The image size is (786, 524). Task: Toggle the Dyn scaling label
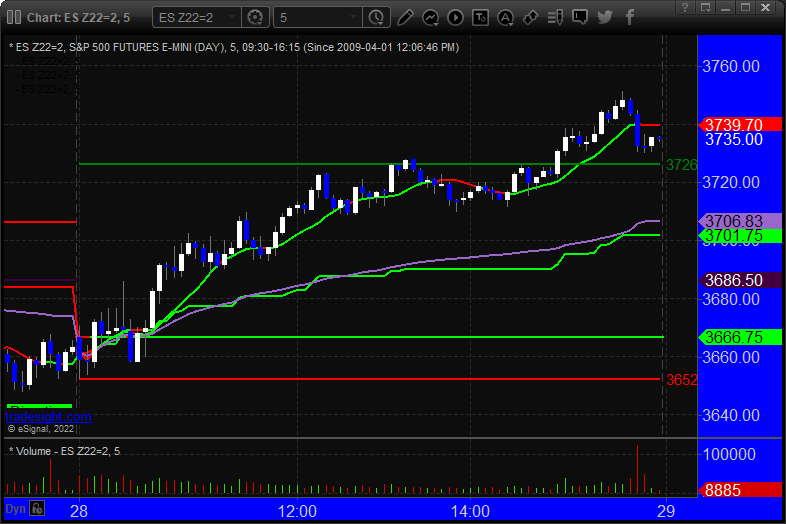pos(15,509)
